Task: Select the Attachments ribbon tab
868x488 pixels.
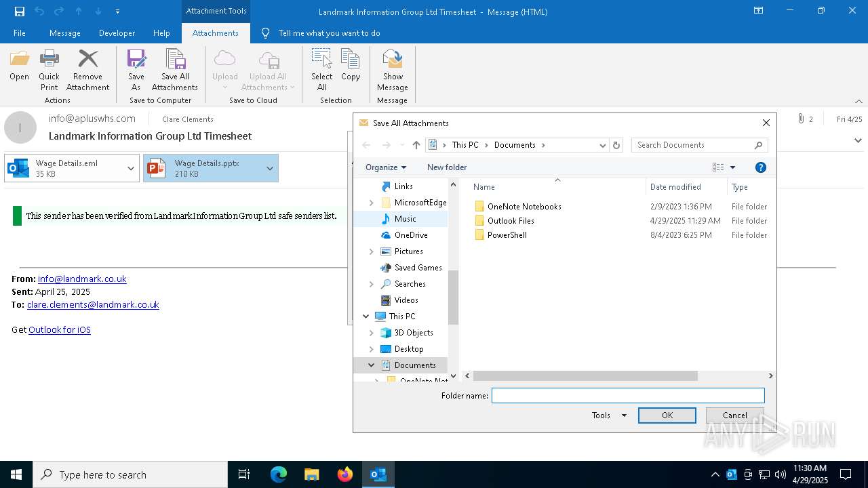Action: tap(216, 33)
